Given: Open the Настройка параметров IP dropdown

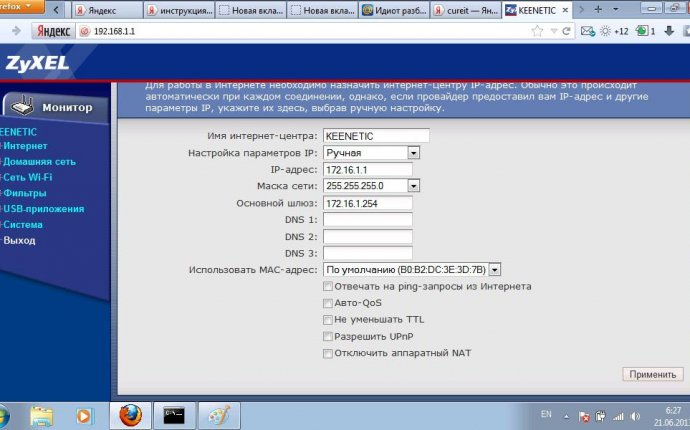Looking at the screenshot, I should pos(371,153).
